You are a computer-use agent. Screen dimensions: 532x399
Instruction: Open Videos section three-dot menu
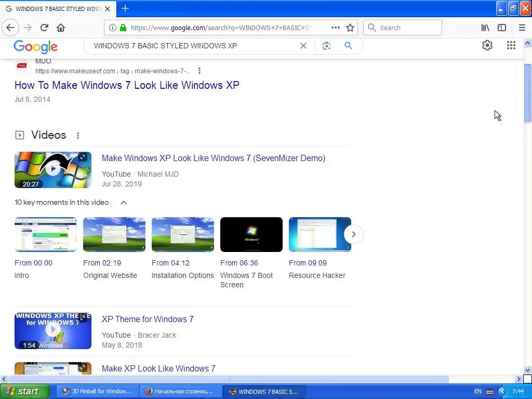tap(78, 136)
